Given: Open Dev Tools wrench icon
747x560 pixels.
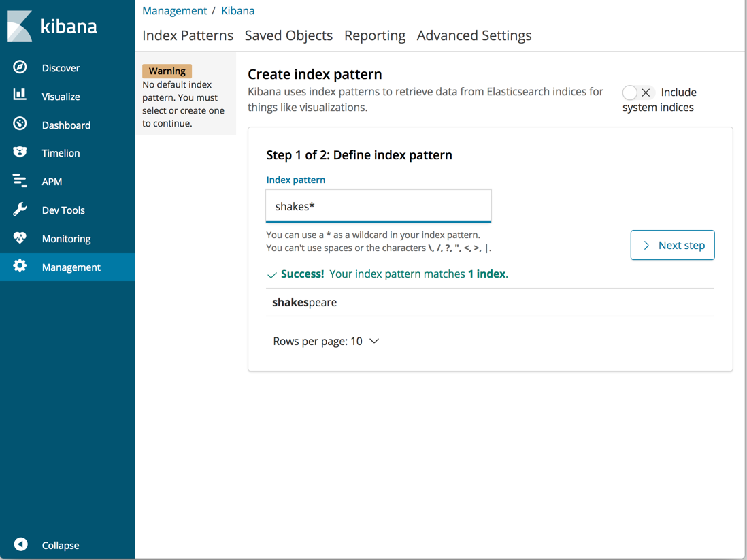Looking at the screenshot, I should (20, 210).
